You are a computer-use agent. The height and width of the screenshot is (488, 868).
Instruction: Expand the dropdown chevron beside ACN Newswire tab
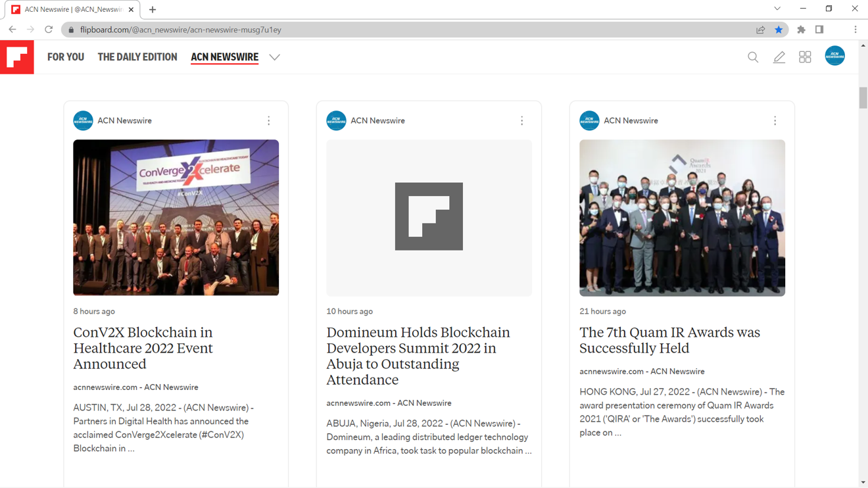click(274, 57)
